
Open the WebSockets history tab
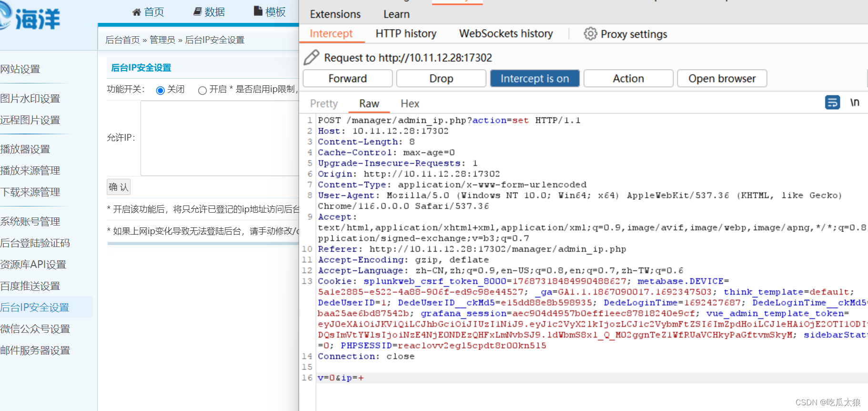pos(506,34)
